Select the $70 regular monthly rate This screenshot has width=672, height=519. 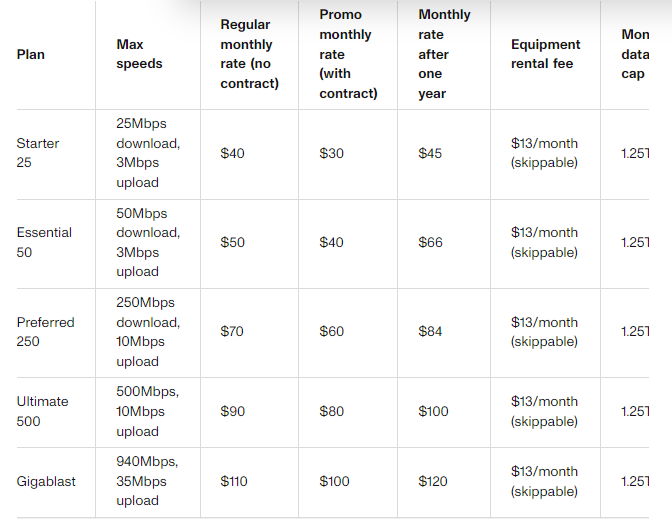(x=232, y=331)
